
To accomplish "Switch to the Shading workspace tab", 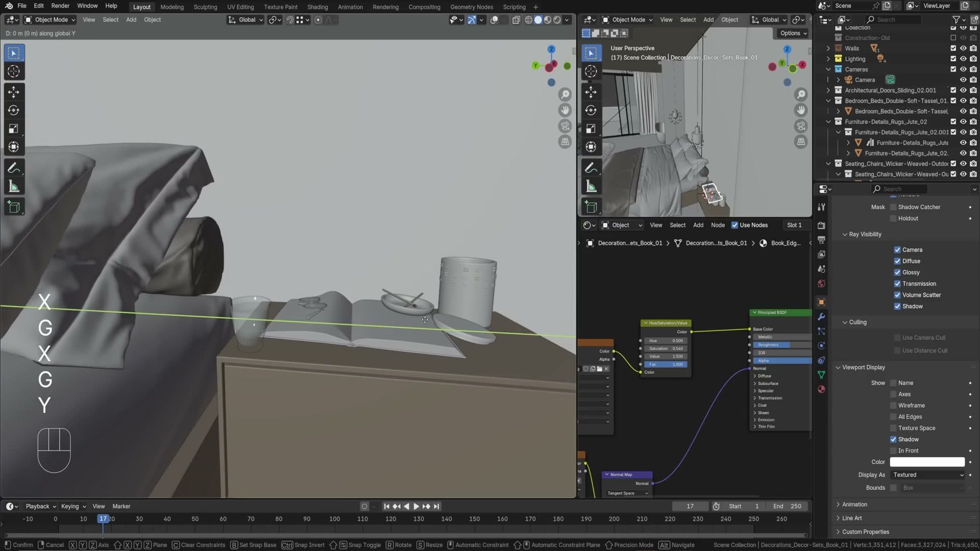I will (317, 7).
